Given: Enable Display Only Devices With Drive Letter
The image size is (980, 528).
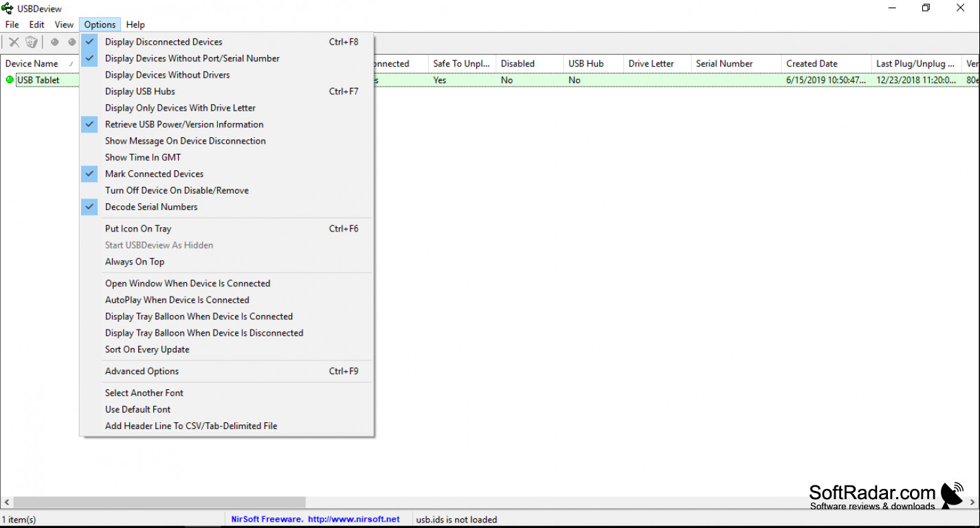Looking at the screenshot, I should click(x=227, y=108).
